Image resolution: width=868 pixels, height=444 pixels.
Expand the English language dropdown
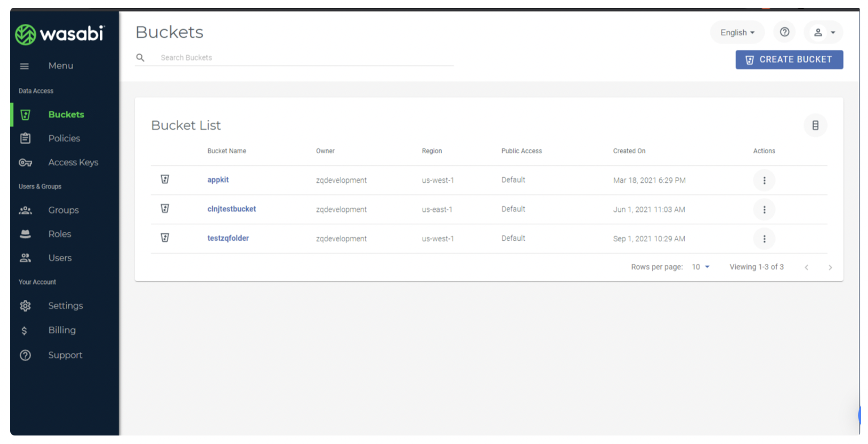737,32
